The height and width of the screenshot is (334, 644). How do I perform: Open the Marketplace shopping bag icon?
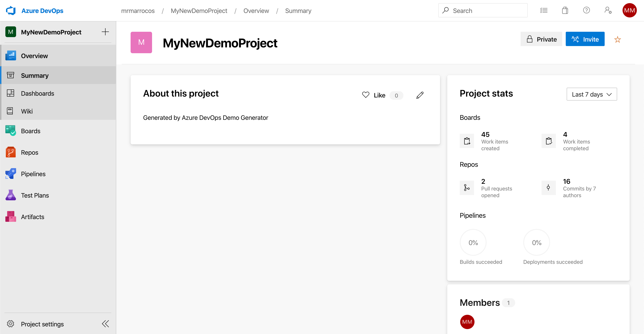[565, 11]
